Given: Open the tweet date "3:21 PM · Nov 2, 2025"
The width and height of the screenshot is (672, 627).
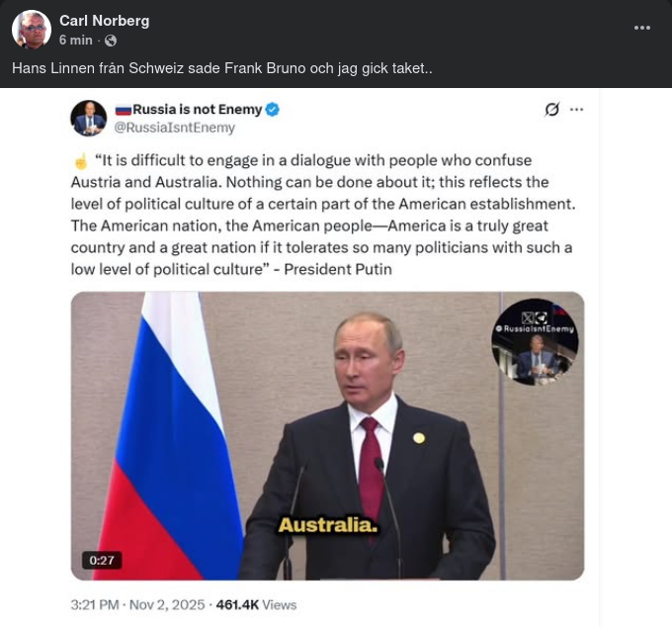Looking at the screenshot, I should (x=138, y=604).
